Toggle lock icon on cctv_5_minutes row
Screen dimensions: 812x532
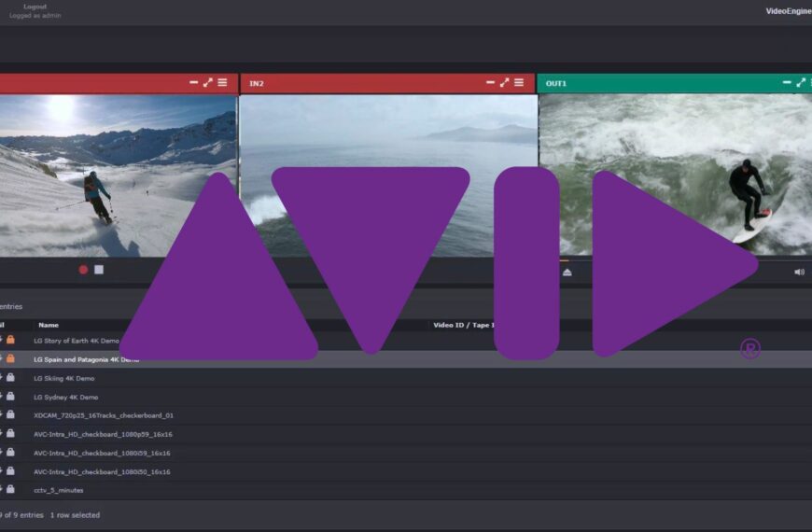[10, 489]
